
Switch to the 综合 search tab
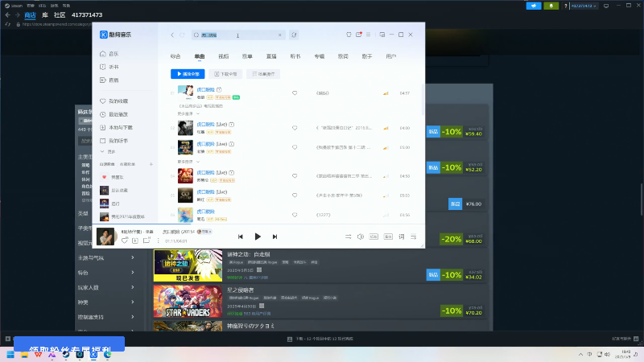click(175, 56)
